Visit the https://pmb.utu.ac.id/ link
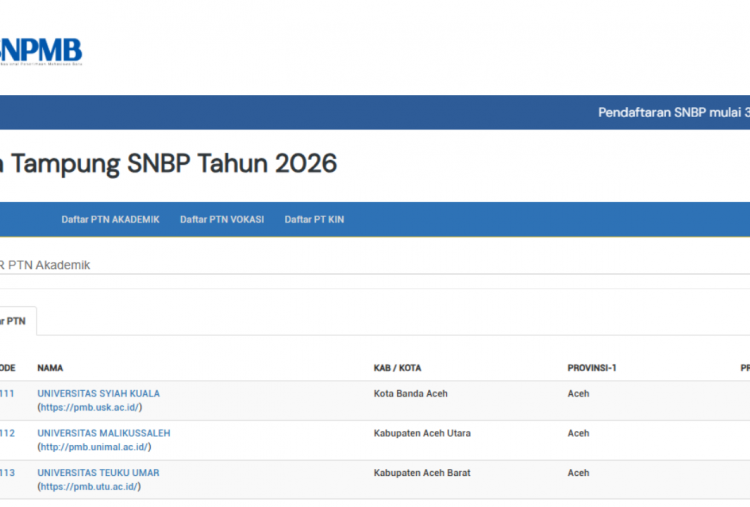The width and height of the screenshot is (750, 507). (89, 487)
